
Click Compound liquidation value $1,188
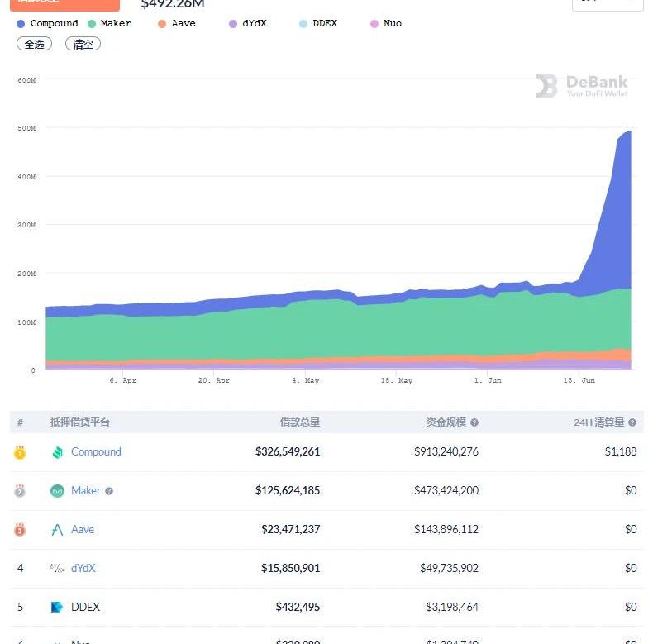click(621, 451)
